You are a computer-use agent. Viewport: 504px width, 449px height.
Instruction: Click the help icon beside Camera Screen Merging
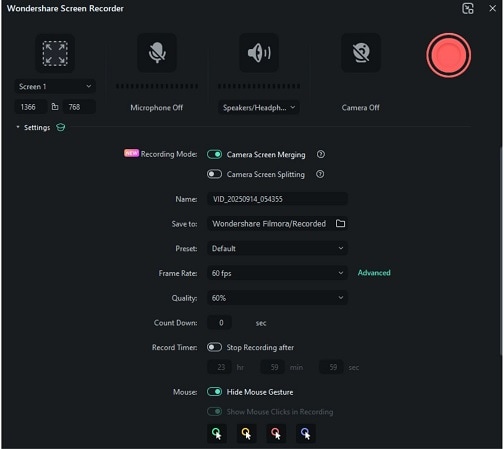[x=321, y=154]
